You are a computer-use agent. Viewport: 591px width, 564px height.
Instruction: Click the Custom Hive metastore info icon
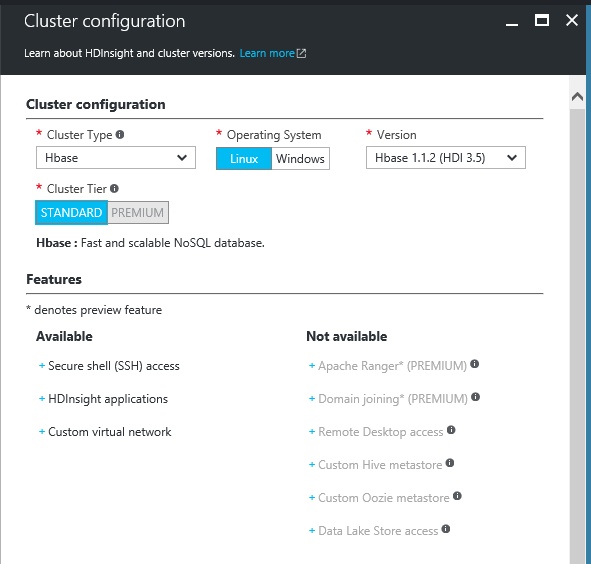pos(450,463)
